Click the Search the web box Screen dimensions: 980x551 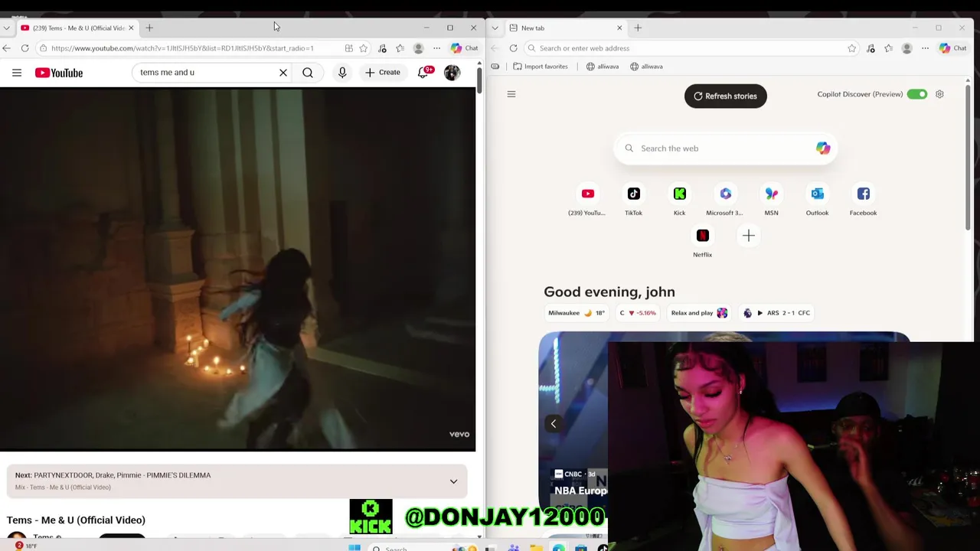coord(725,148)
